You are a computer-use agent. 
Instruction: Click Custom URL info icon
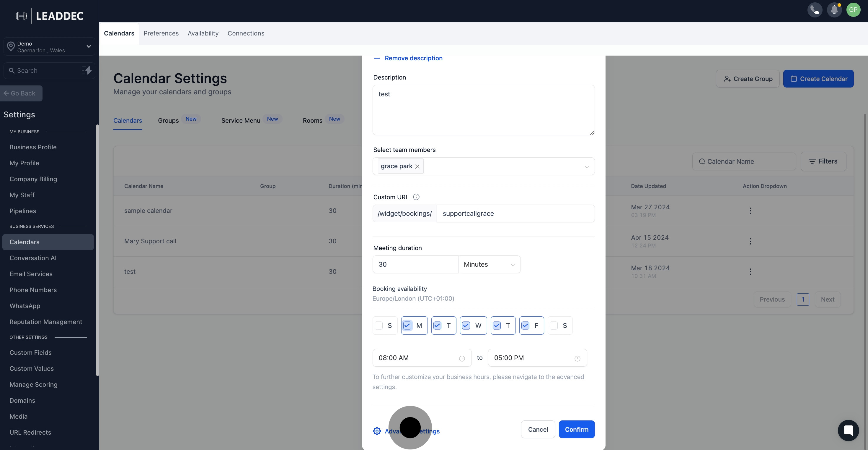416,197
